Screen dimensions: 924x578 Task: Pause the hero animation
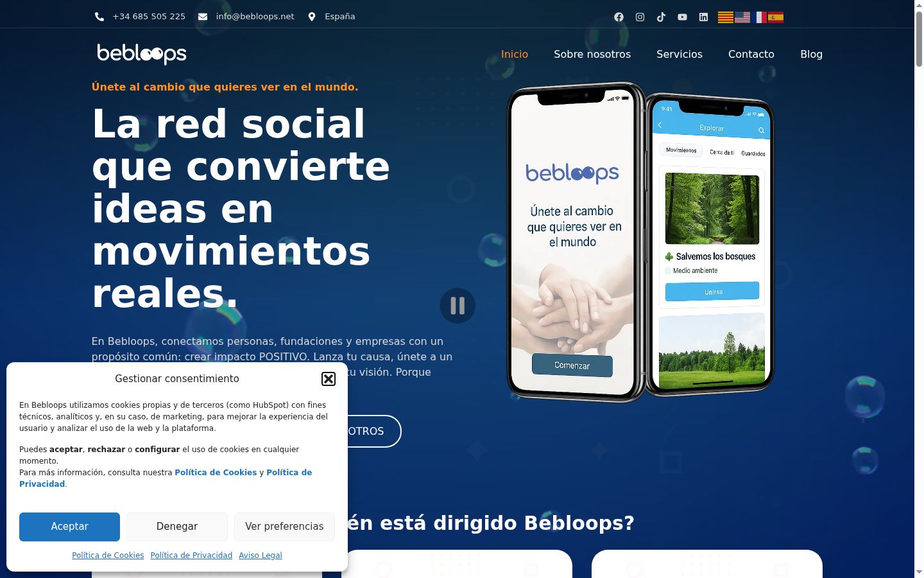(x=458, y=306)
